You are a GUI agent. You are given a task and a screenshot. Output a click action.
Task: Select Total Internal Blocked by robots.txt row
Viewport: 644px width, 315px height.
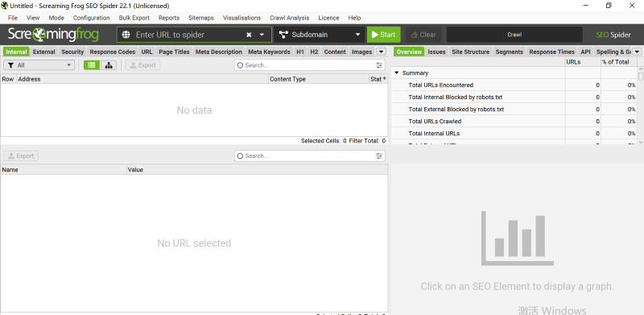click(x=514, y=97)
